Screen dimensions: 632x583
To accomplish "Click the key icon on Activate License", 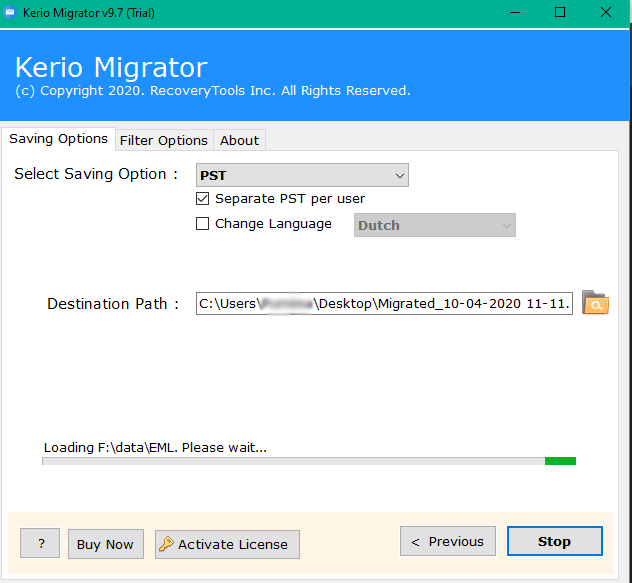I will click(166, 544).
